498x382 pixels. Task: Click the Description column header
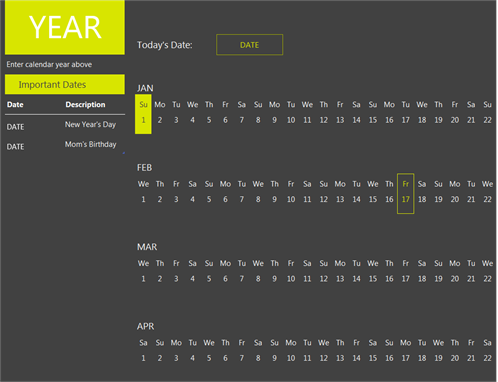[x=85, y=105]
